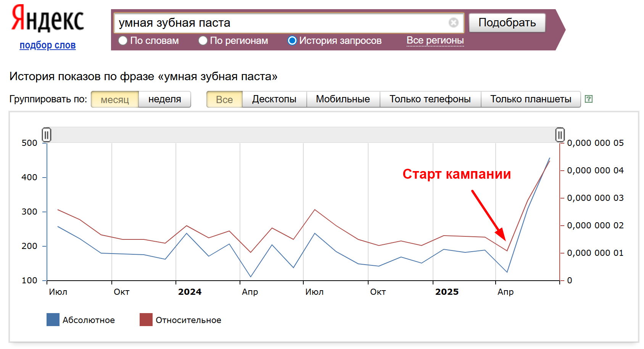The width and height of the screenshot is (644, 349).
Task: Open the green question mark help icon
Action: coord(589,99)
